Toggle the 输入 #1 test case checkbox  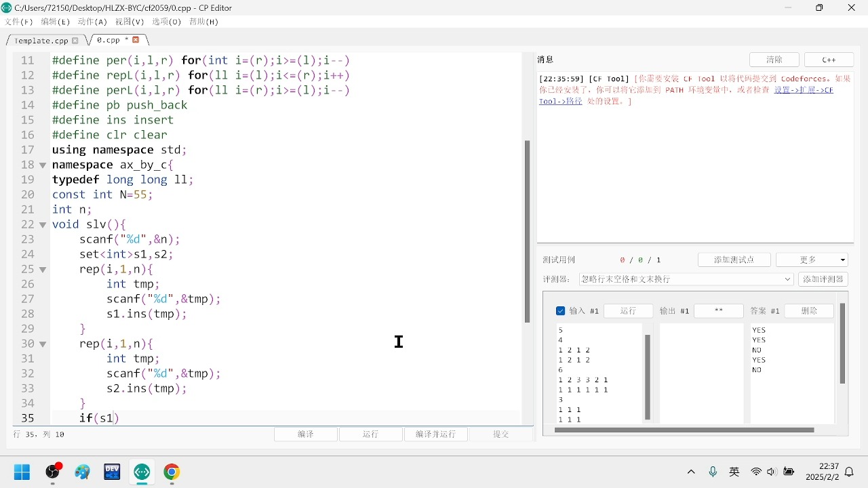(x=560, y=311)
